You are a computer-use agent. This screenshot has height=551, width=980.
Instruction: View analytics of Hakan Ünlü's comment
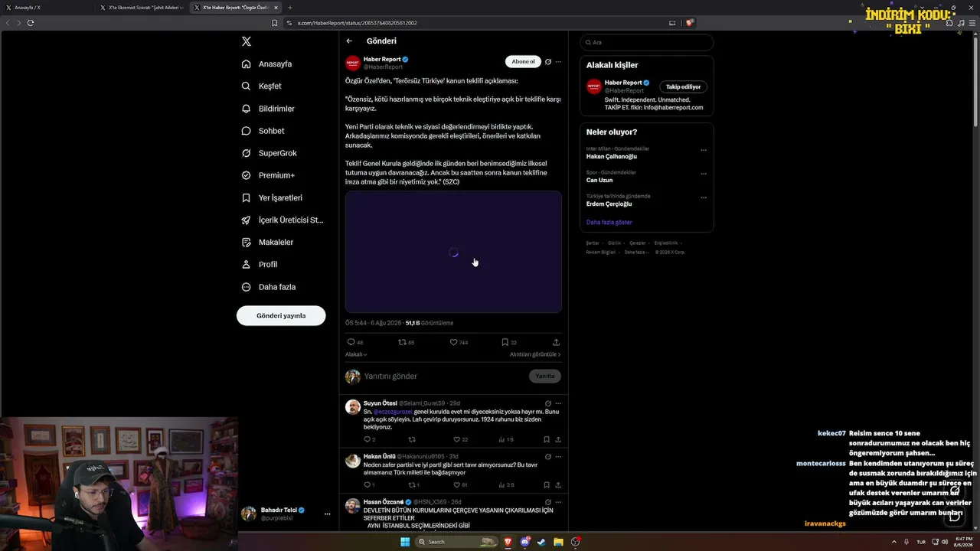point(506,484)
